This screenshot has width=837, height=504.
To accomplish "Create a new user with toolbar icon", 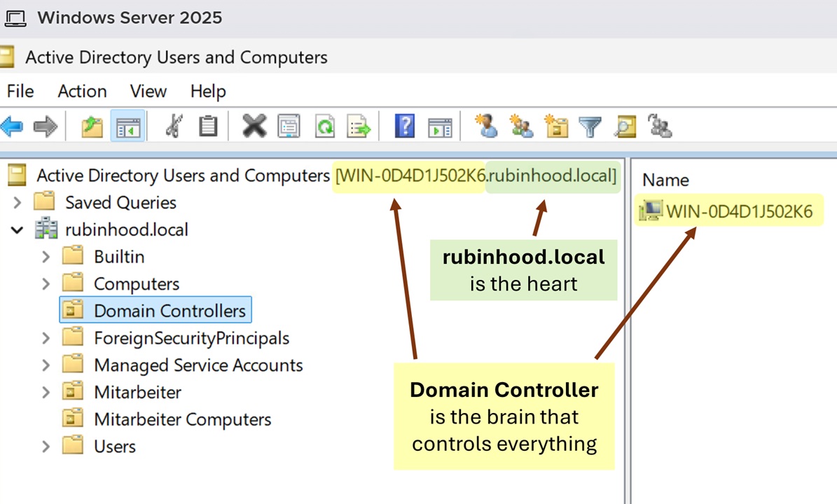I will [x=486, y=127].
